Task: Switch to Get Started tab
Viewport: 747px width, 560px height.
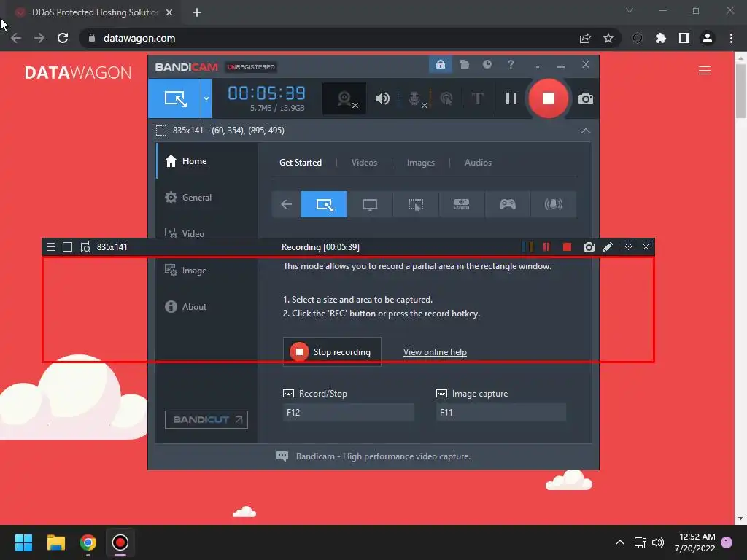Action: 300,163
